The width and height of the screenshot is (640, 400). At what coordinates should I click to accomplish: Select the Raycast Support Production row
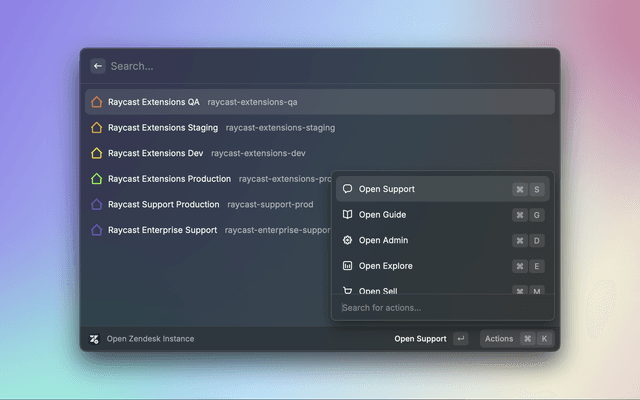point(200,204)
